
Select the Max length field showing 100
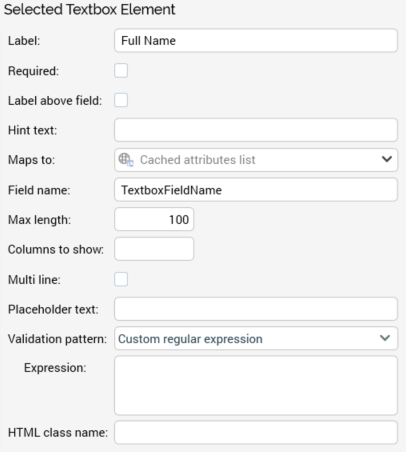pyautogui.click(x=154, y=219)
